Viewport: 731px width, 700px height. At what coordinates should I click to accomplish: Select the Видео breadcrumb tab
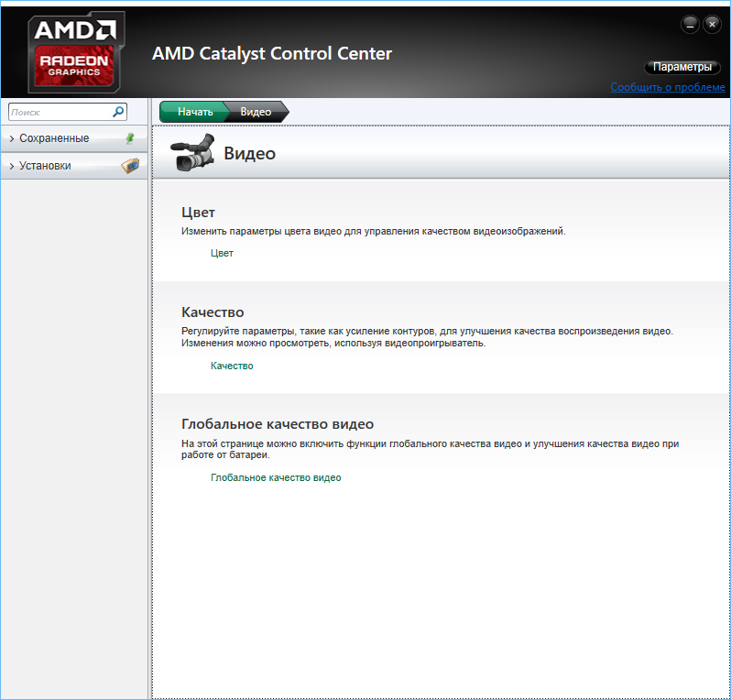click(256, 112)
